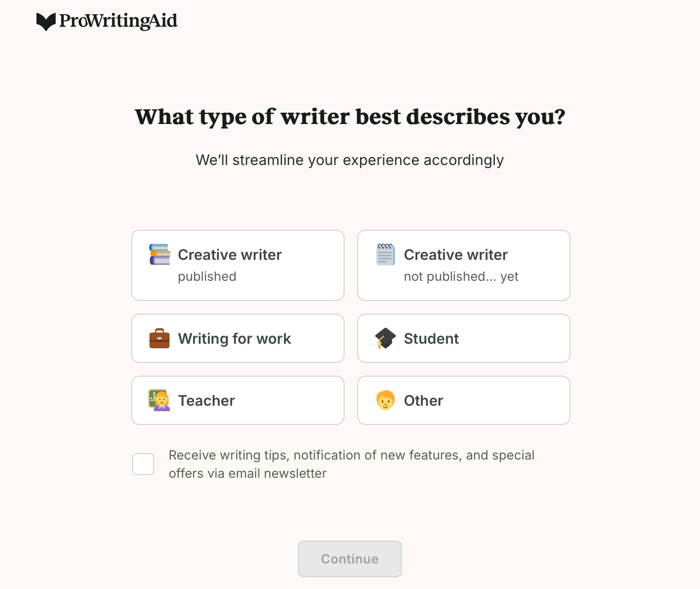Click the child face icon next to Other
Screen dimensions: 700x589
coord(384,400)
